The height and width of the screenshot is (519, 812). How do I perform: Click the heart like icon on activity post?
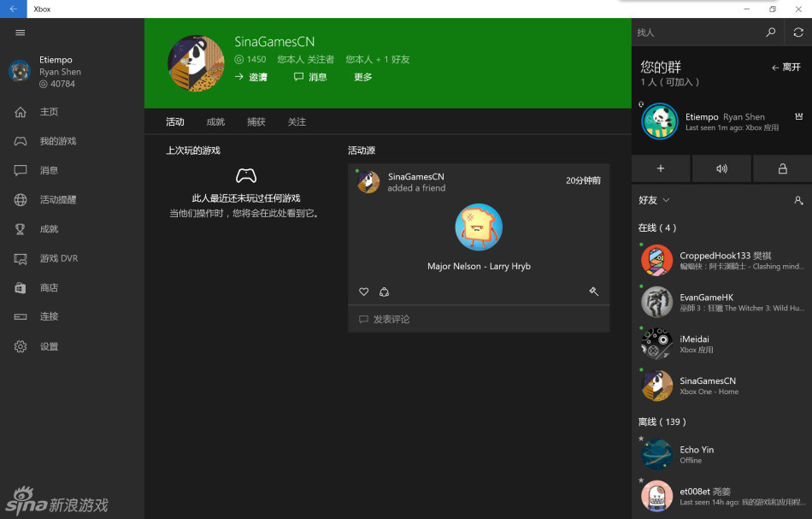coord(364,292)
